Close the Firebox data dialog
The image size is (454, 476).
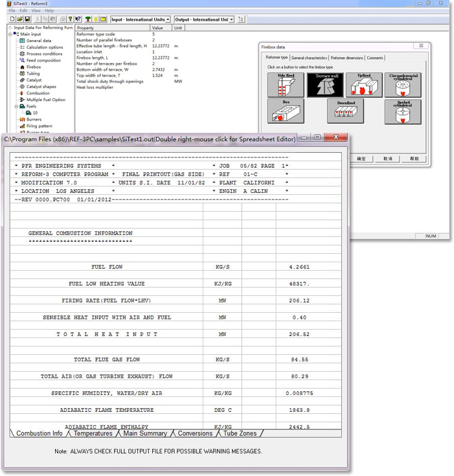click(421, 45)
